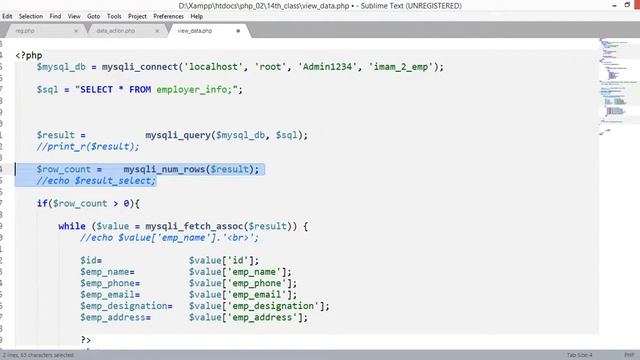Screen dimensions: 640x360
Task: Click the //print_r($result) comment
Action: click(x=88, y=147)
